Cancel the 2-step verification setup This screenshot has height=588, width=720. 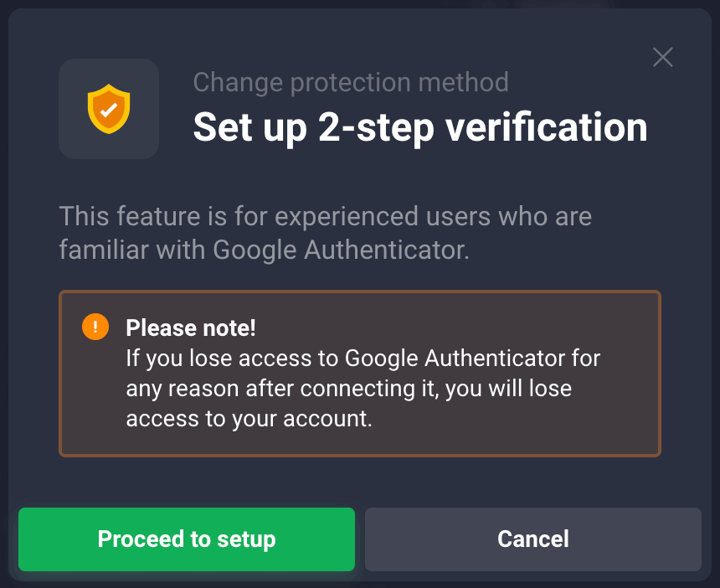click(x=532, y=539)
